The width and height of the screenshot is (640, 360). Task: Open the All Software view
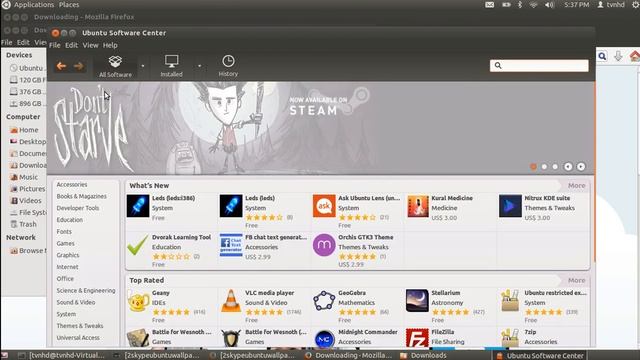(116, 66)
